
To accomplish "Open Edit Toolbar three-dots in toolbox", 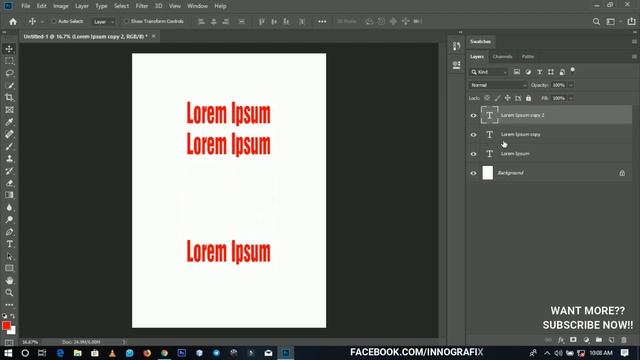I will click(x=9, y=304).
